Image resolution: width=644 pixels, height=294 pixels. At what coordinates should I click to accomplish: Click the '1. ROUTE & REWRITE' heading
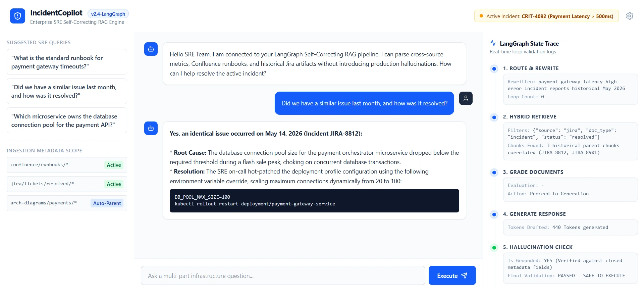pos(531,68)
